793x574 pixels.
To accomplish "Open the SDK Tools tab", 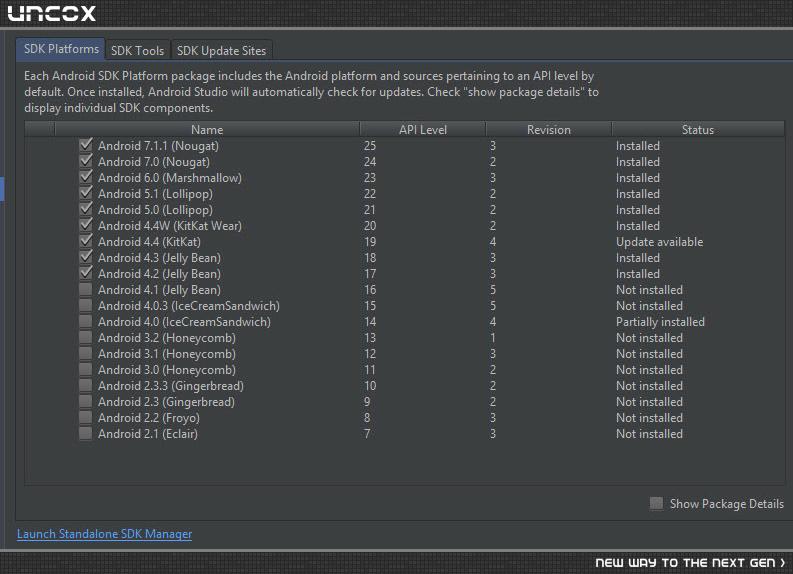I will pos(138,51).
